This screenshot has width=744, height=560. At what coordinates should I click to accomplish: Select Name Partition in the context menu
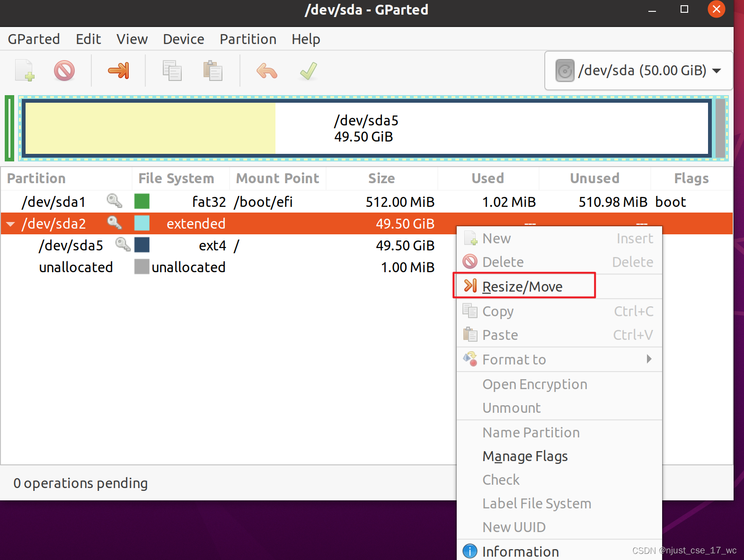(559, 433)
